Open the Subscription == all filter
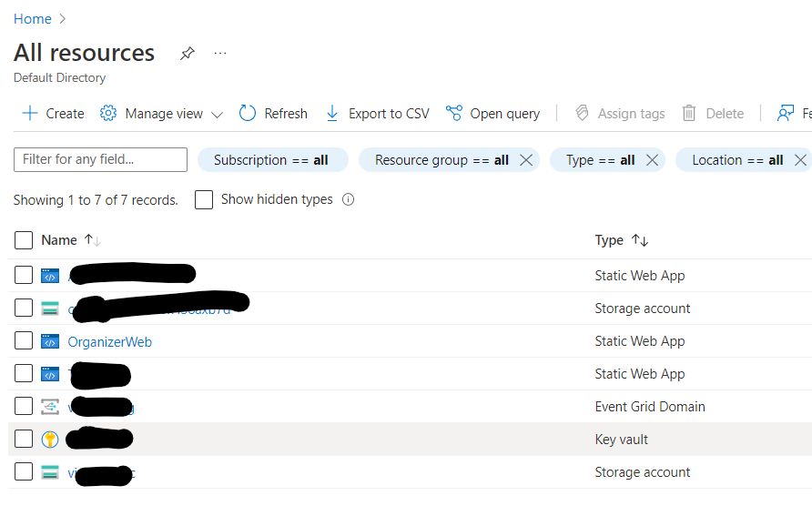The width and height of the screenshot is (812, 516). pyautogui.click(x=273, y=160)
